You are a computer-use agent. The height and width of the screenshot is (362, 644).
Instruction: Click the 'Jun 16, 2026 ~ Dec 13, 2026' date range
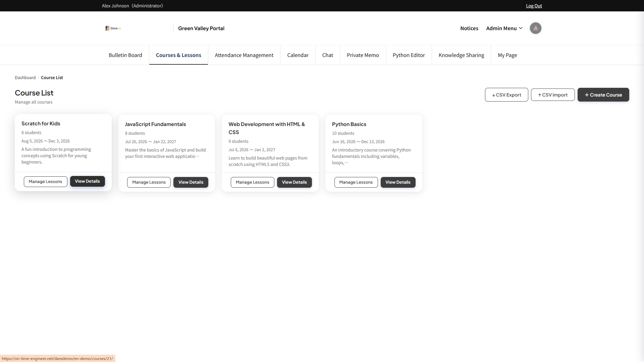coord(358,141)
